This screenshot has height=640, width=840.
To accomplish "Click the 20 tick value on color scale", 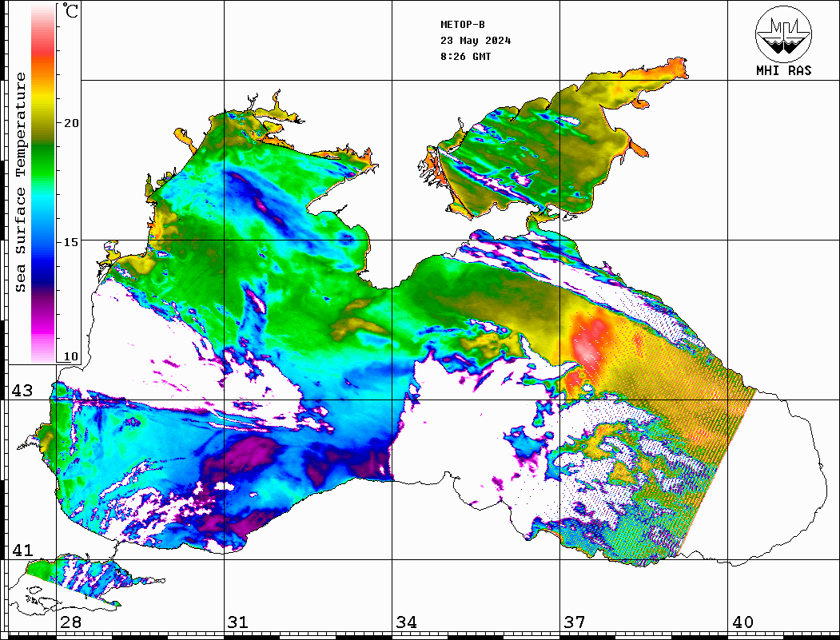I will [70, 123].
